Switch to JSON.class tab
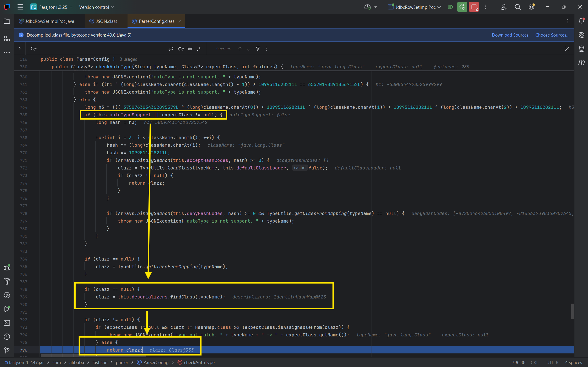 click(103, 21)
